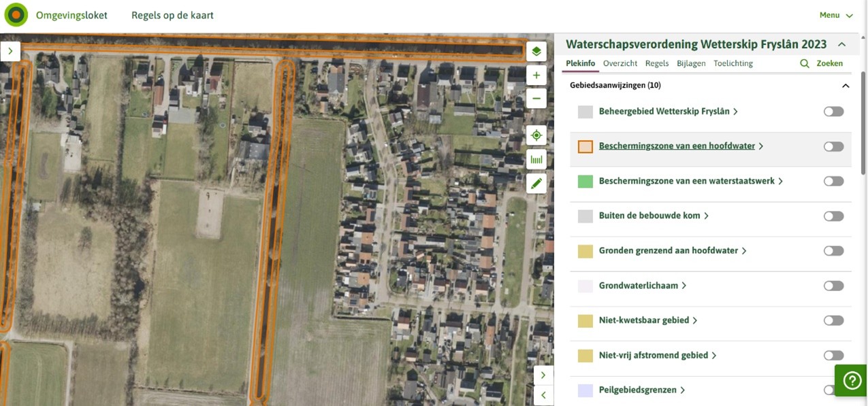Collapse Gebiedsaanwijzingen (10) section chevron
This screenshot has height=406, width=868.
point(846,86)
